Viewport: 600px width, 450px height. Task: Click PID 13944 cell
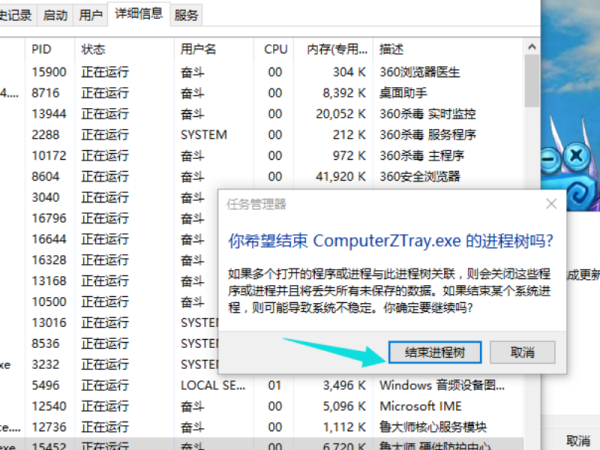point(49,114)
